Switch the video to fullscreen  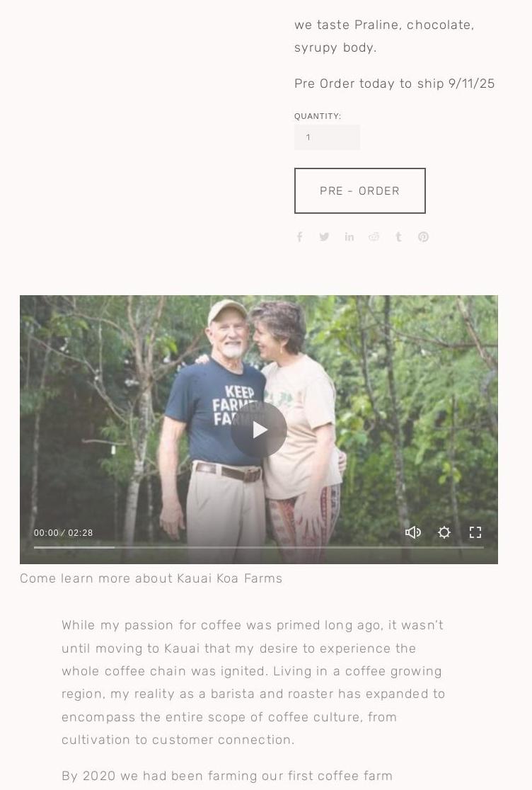(475, 532)
